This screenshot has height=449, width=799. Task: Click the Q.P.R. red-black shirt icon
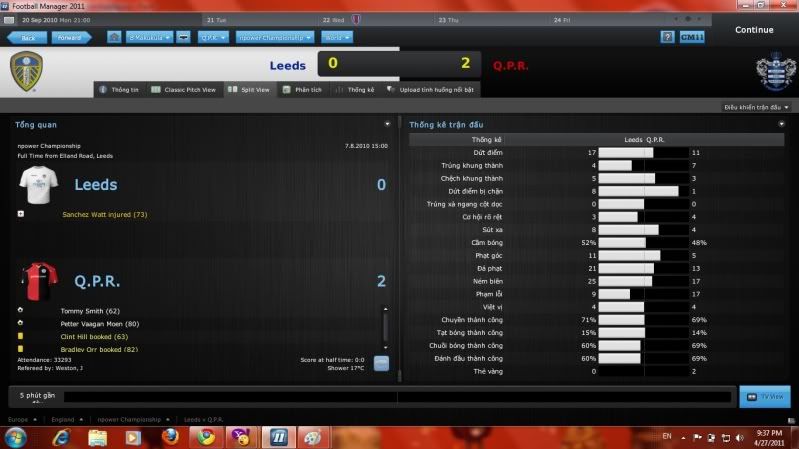[x=39, y=281]
